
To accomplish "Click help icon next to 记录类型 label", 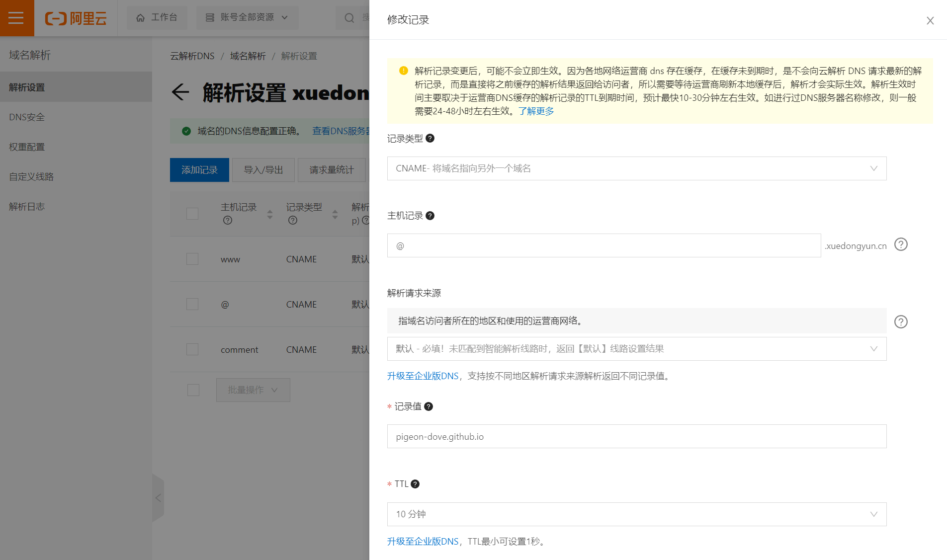I will click(430, 139).
